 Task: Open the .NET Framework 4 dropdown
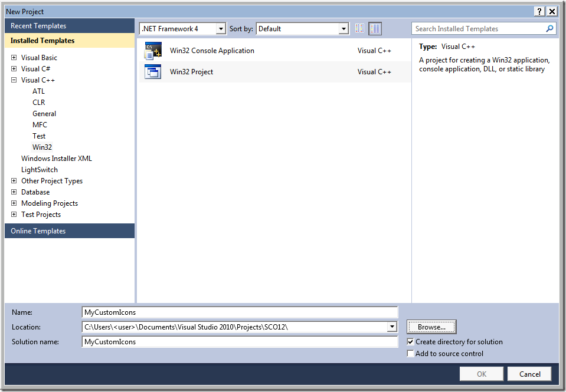click(221, 28)
